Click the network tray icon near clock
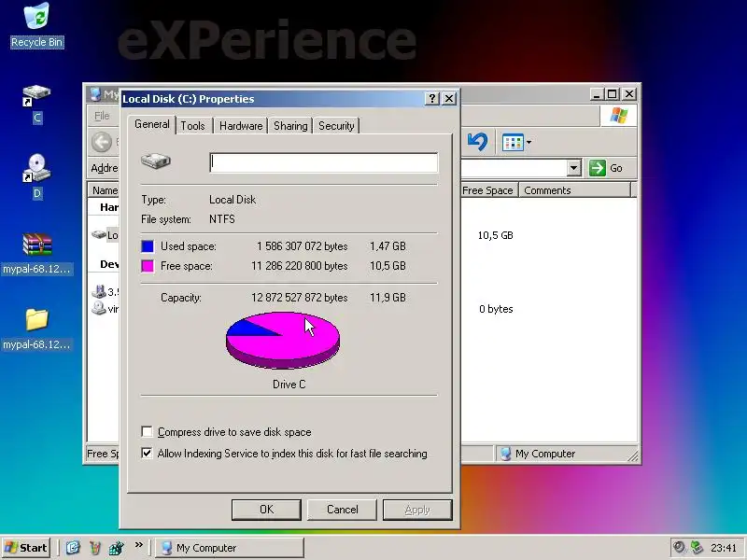747x560 pixels. pos(697,548)
